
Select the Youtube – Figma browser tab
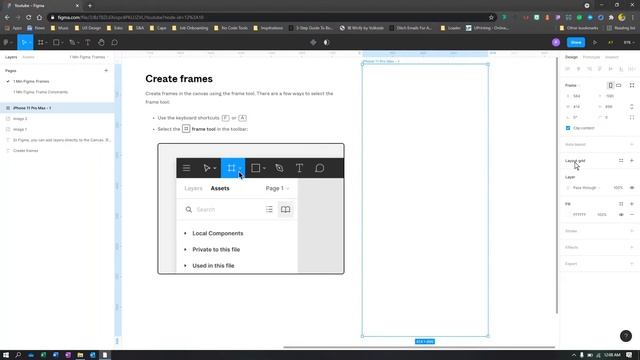tap(42, 6)
